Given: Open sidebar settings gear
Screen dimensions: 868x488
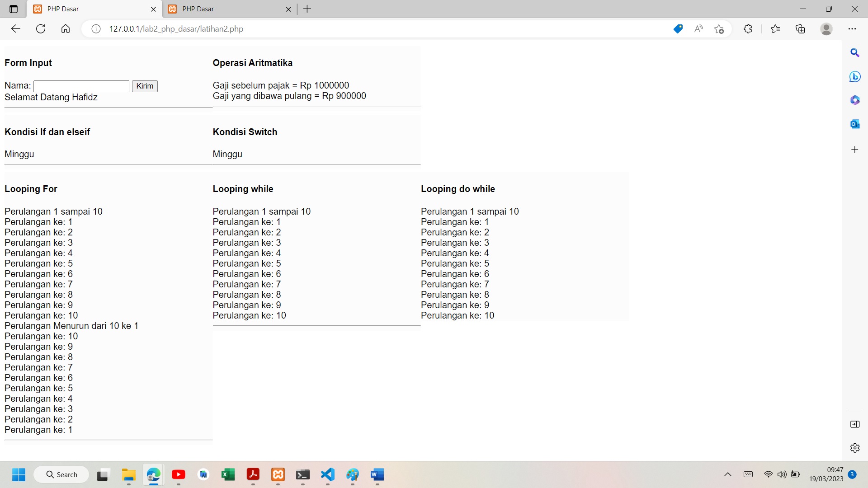Looking at the screenshot, I should pyautogui.click(x=855, y=448).
